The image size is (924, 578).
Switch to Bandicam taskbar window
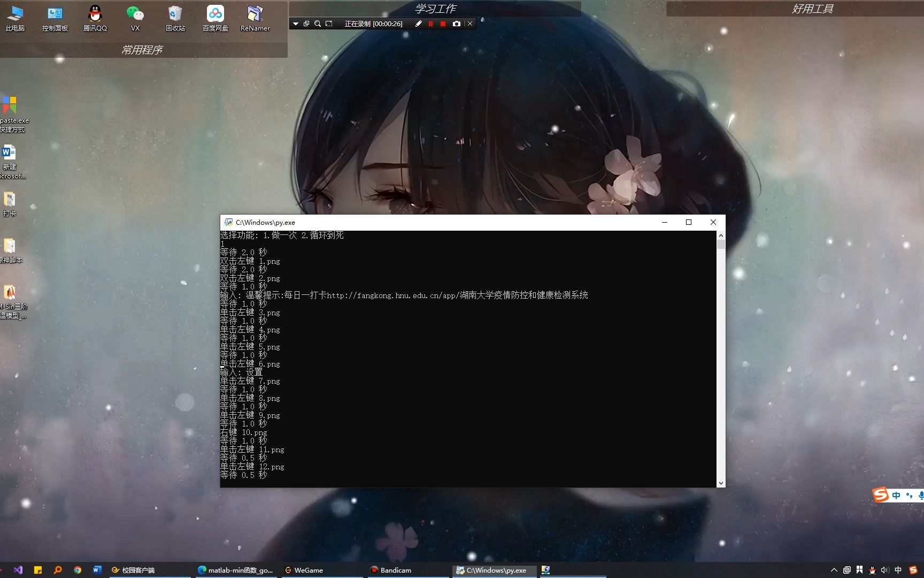pos(407,570)
